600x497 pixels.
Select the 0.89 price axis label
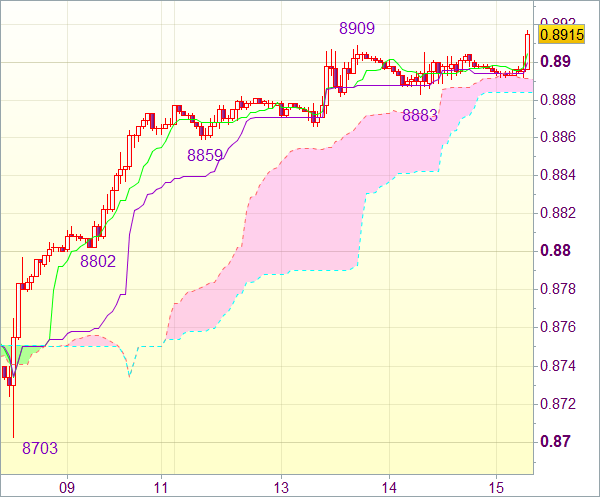(555, 61)
